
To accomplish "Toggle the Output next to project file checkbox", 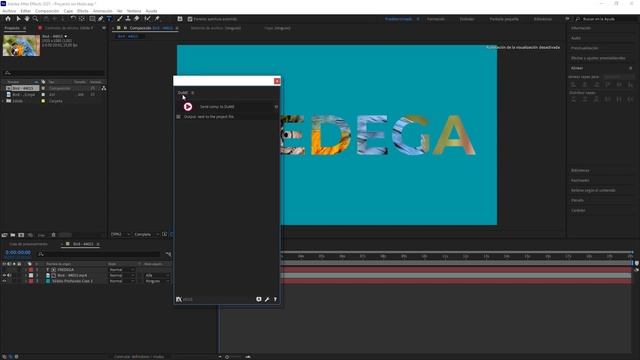I will pos(178,117).
